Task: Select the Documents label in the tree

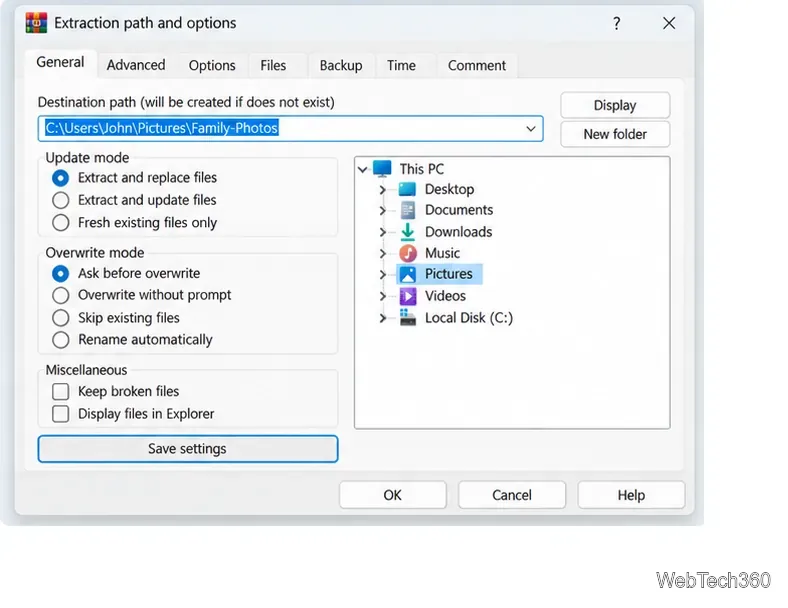Action: pos(459,210)
